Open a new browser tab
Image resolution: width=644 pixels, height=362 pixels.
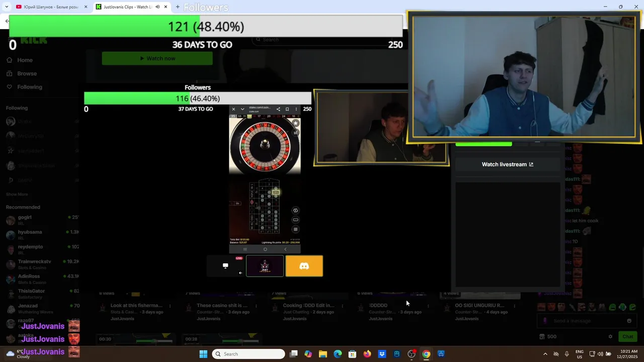tap(178, 7)
